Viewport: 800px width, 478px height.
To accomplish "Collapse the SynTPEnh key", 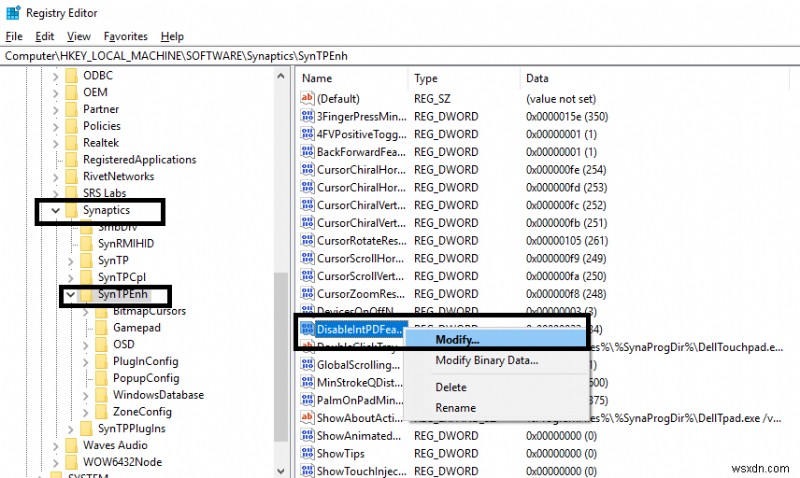I will coord(70,294).
